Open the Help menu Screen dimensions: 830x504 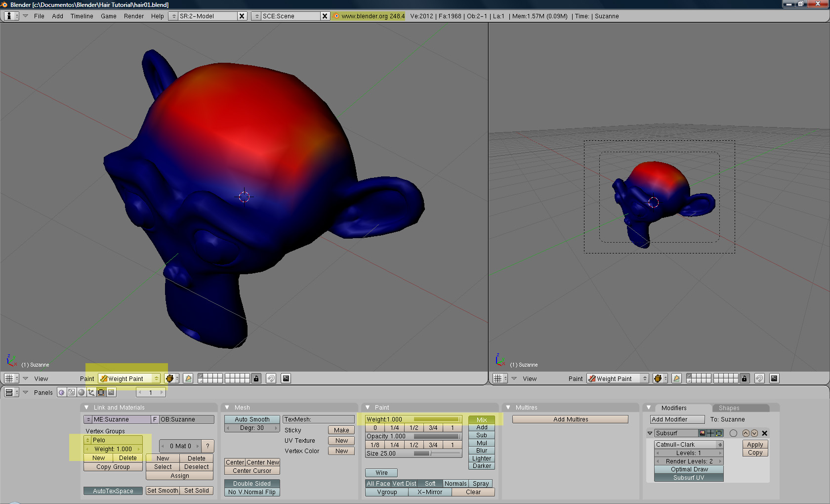158,16
